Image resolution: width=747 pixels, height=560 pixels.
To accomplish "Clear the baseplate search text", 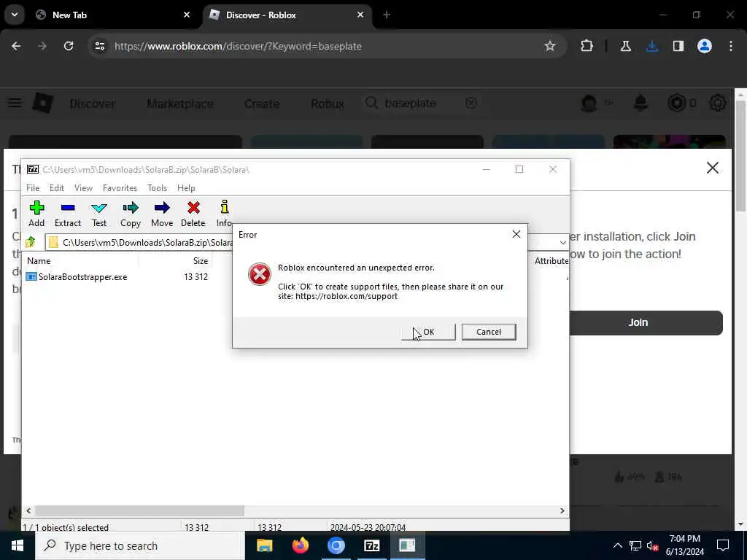I will [x=471, y=103].
